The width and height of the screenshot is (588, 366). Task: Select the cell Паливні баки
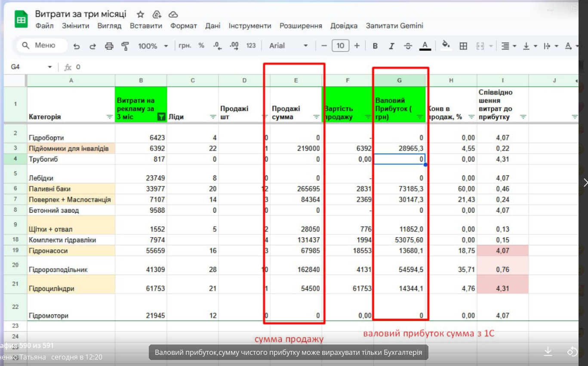[71, 189]
